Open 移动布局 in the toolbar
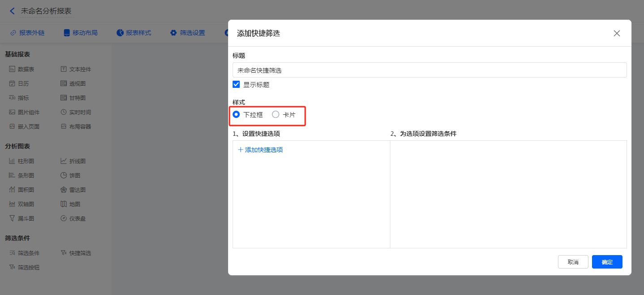The image size is (644, 295). (81, 33)
